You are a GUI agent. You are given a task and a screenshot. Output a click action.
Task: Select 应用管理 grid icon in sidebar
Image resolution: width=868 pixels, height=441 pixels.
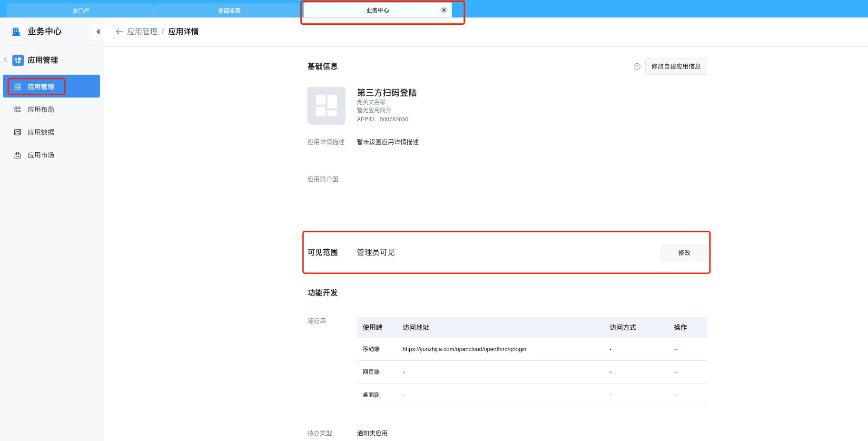point(18,87)
